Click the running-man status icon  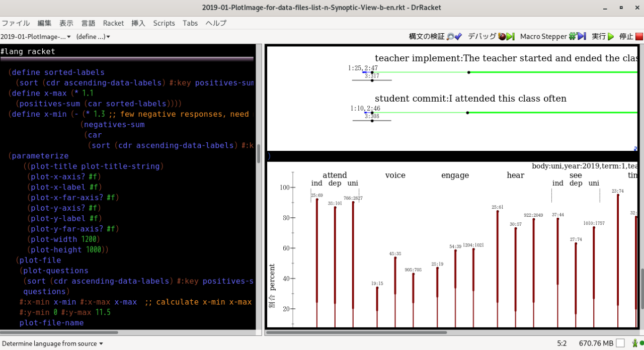pos(635,343)
